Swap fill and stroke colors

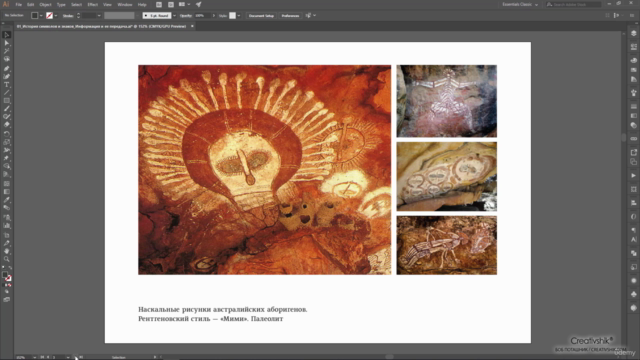10,268
